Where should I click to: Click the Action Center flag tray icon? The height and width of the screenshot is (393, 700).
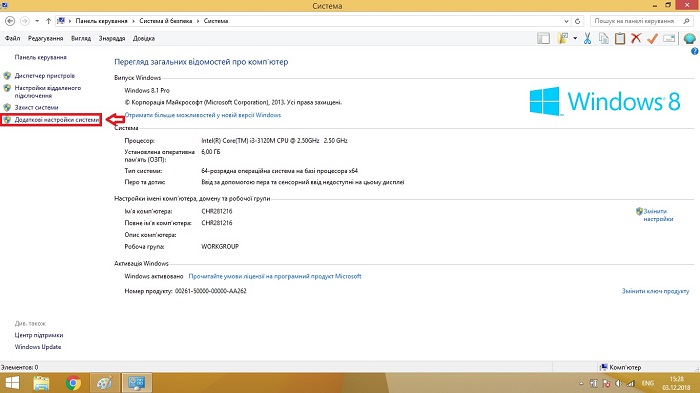point(606,383)
